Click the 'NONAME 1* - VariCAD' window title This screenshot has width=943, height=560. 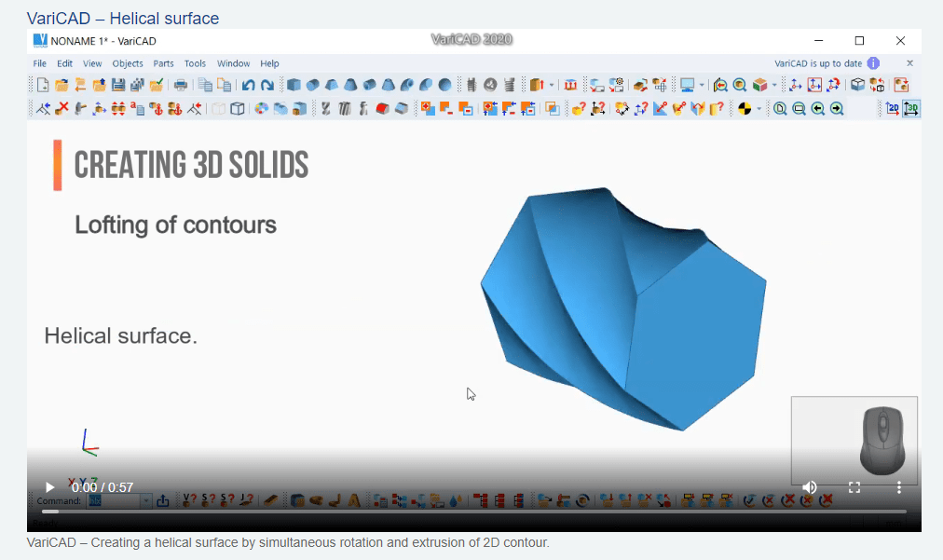(103, 41)
